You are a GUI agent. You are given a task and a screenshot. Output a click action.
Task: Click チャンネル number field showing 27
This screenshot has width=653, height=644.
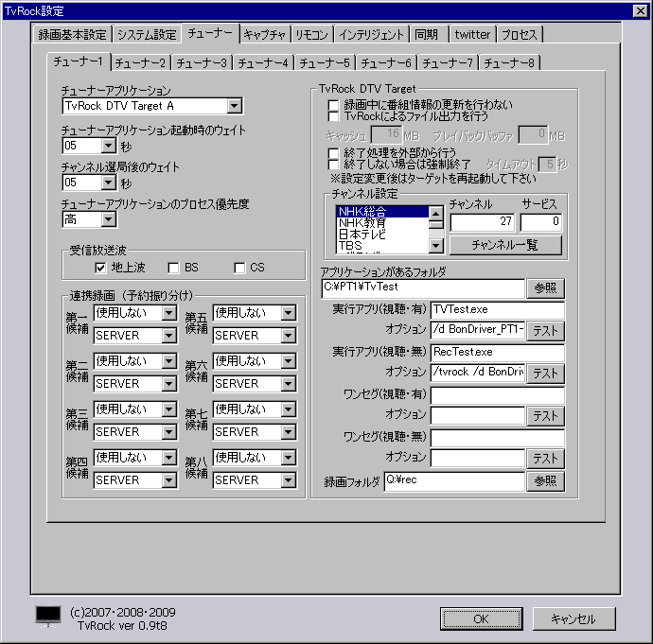483,221
